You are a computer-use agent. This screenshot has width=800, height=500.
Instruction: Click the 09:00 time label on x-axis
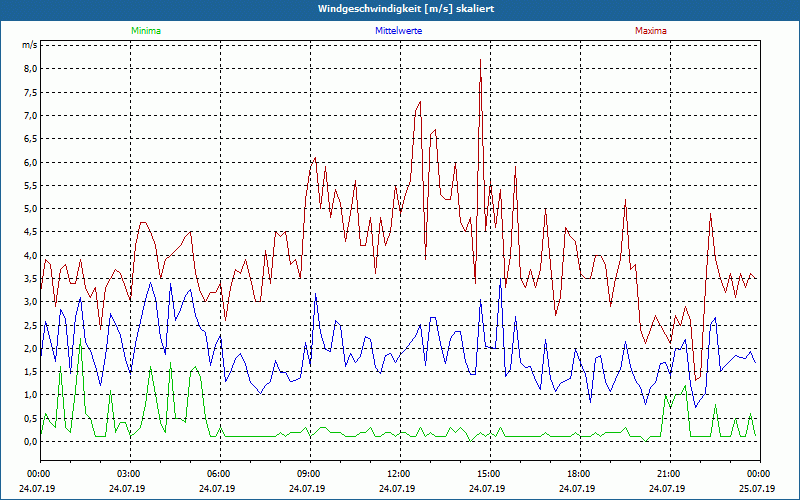[310, 474]
